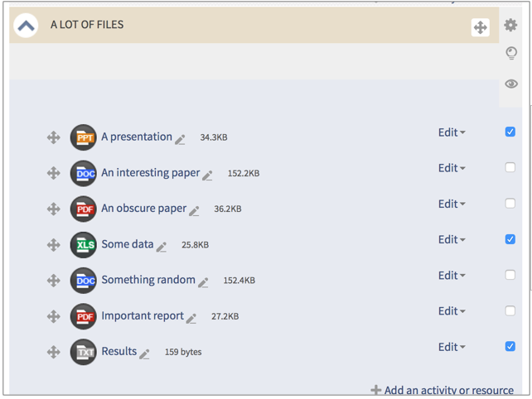Viewport: 532px width, 399px height.
Task: Open Some data file link
Action: [x=128, y=244]
